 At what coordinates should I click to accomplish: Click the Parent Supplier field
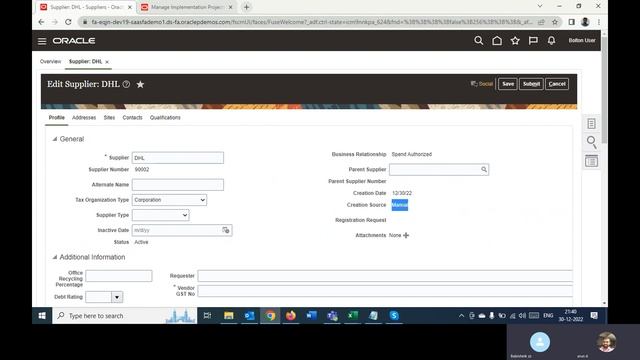(439, 169)
